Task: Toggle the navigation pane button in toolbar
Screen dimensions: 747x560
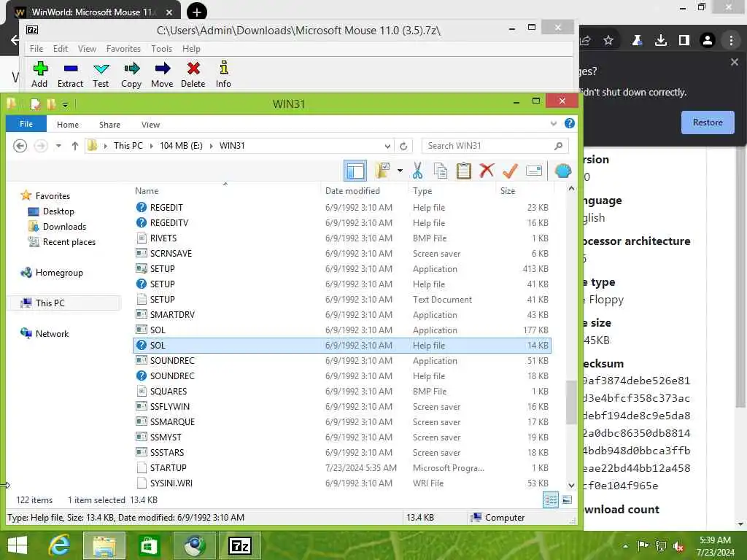Action: (355, 171)
